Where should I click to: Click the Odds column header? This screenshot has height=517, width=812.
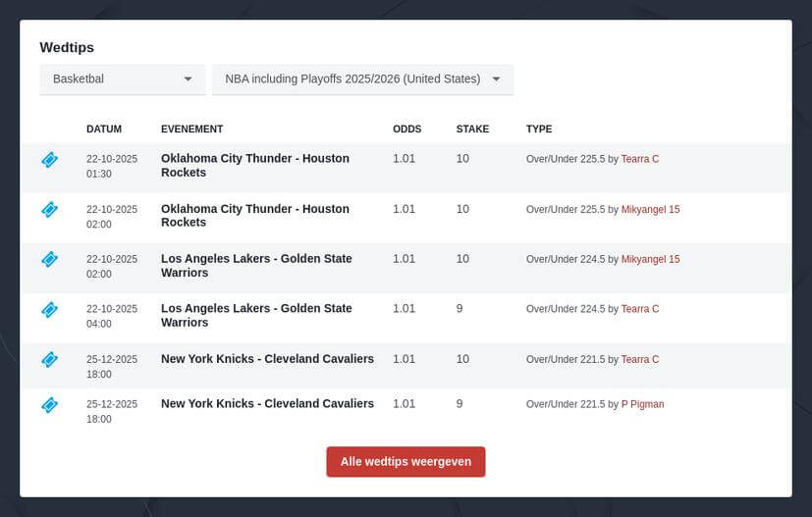tap(406, 129)
